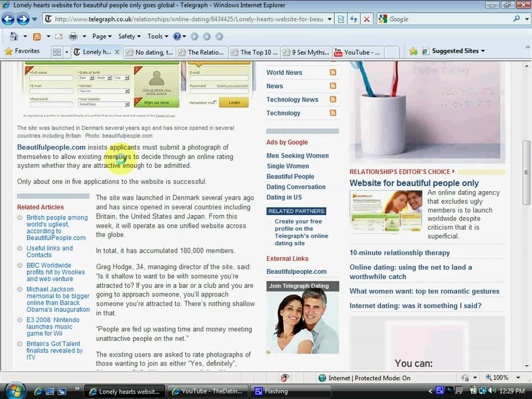Click RSS icon beside Technology News
The width and height of the screenshot is (532, 399).
(x=333, y=99)
